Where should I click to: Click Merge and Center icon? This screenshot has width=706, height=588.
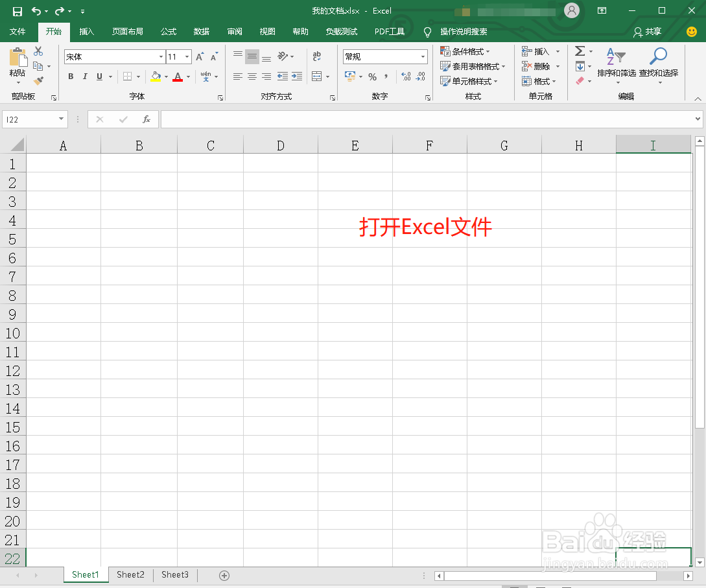pos(317,76)
